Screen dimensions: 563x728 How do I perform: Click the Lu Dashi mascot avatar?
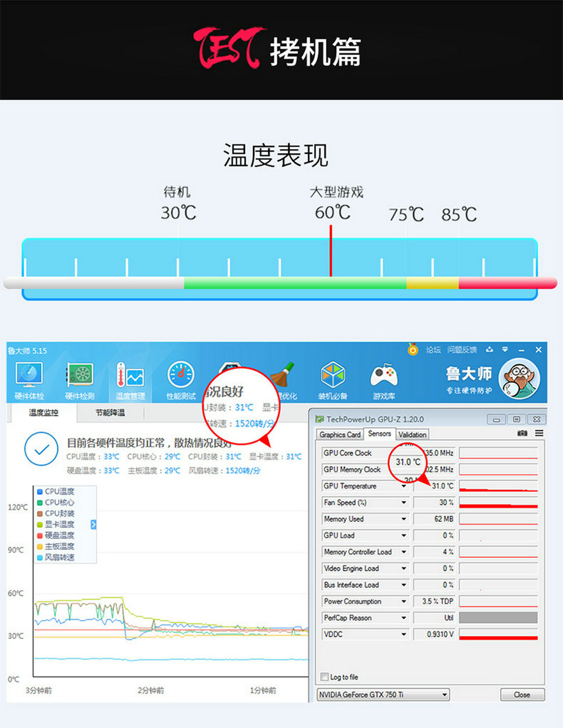point(519,378)
